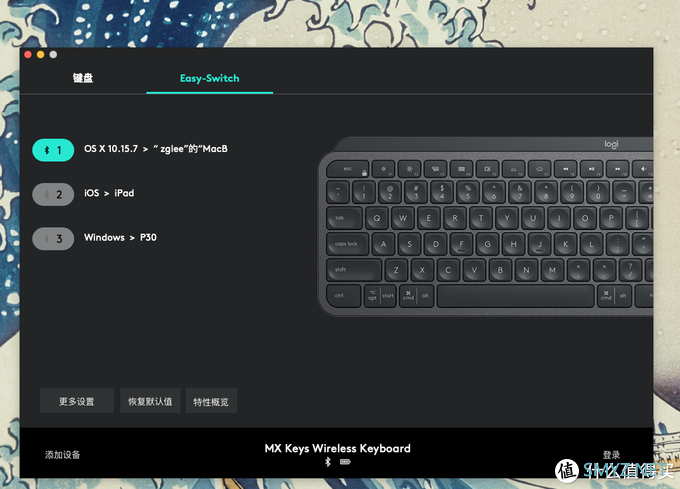The image size is (680, 489).
Task: Click 添加设备 link
Action: tap(62, 454)
